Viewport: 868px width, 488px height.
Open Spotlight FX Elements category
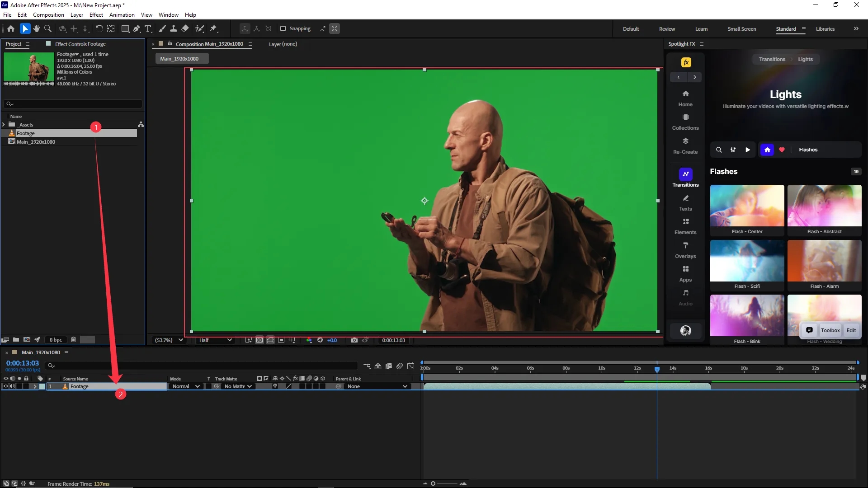[685, 226]
